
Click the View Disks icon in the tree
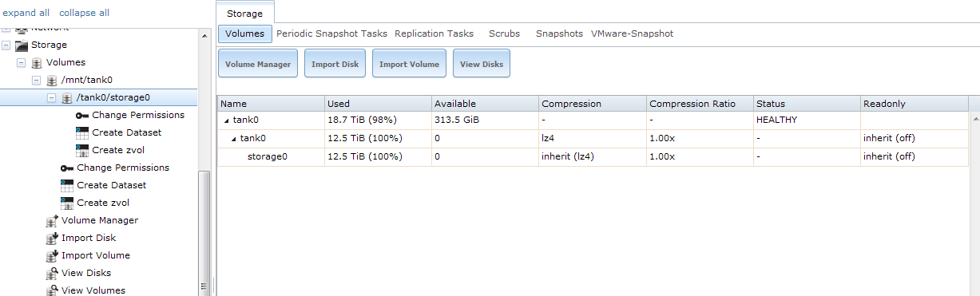coord(52,273)
